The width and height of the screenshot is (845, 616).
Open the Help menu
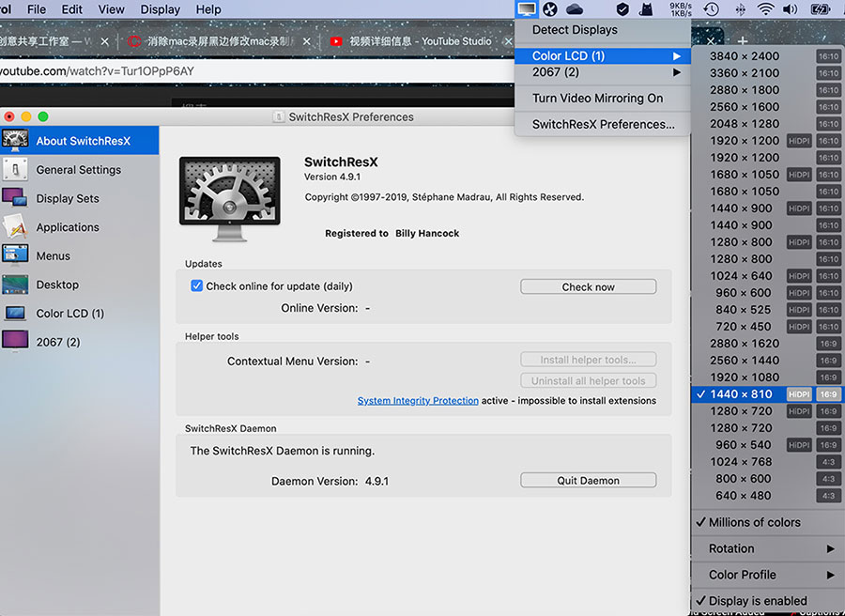click(208, 9)
